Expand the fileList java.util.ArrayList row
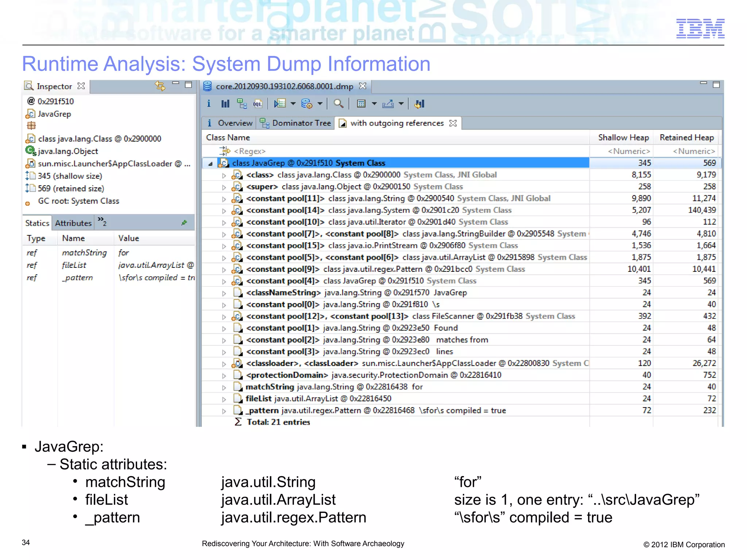 click(224, 399)
